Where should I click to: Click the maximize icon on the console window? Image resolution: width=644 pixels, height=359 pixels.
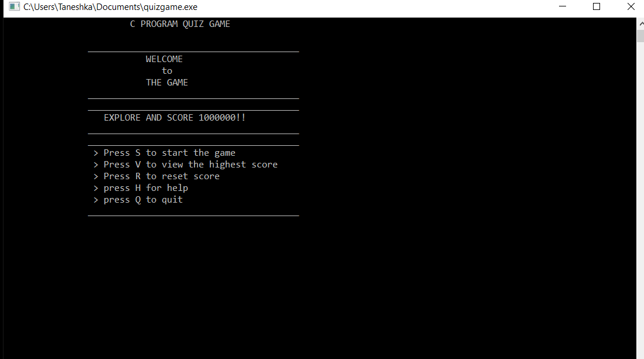tap(596, 6)
